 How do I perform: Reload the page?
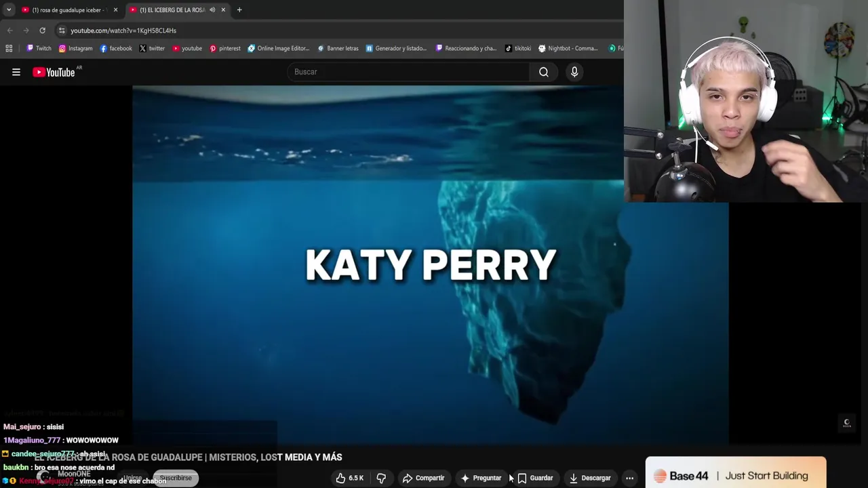[x=42, y=30]
